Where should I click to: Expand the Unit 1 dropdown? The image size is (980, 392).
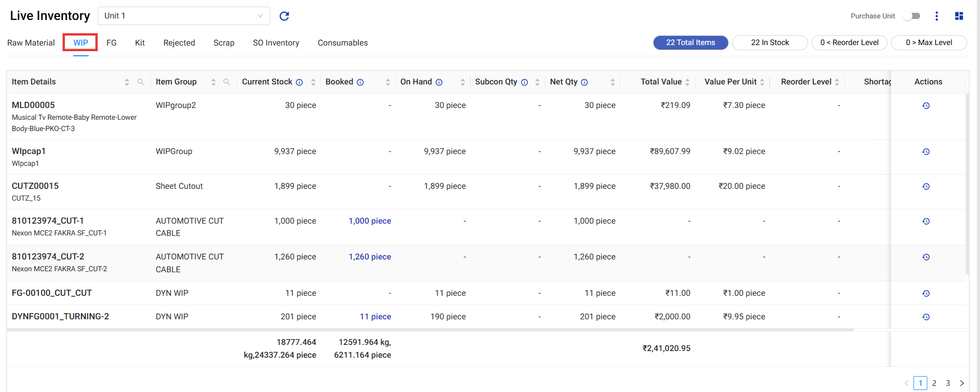pyautogui.click(x=184, y=16)
